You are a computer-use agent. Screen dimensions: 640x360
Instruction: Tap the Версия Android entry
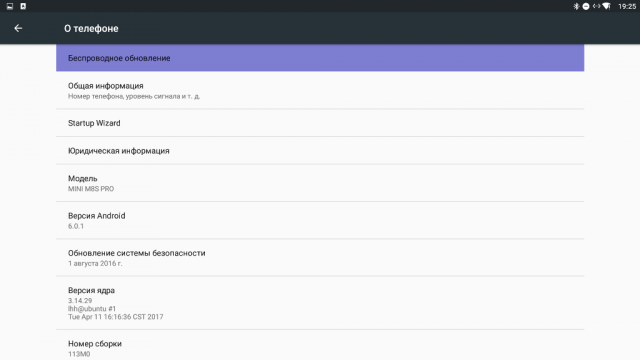coord(320,220)
